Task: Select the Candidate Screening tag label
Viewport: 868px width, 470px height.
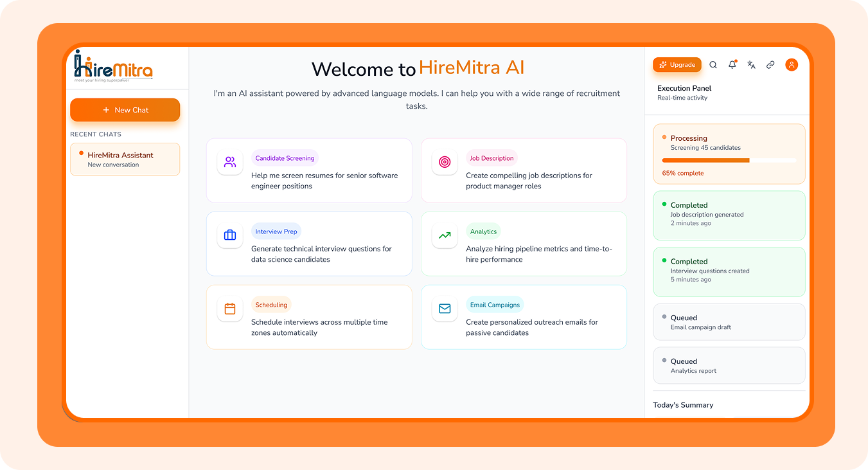Action: click(285, 158)
